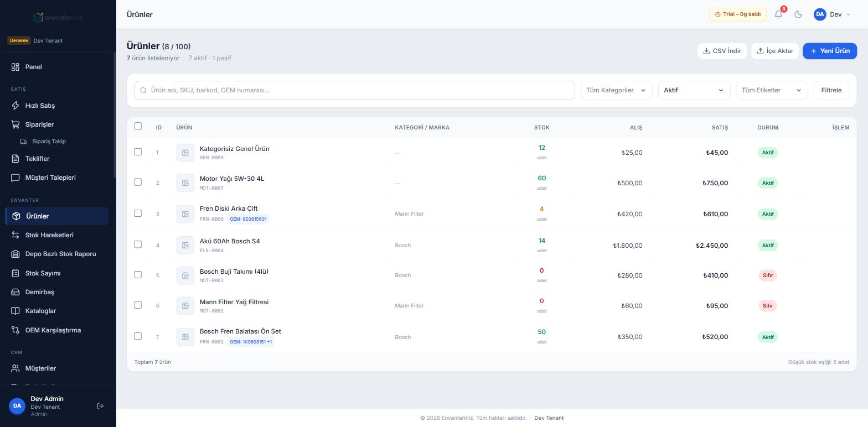The image size is (868, 427).
Task: Tick the Bosch Buji Takımı row checkbox
Action: coord(138,274)
